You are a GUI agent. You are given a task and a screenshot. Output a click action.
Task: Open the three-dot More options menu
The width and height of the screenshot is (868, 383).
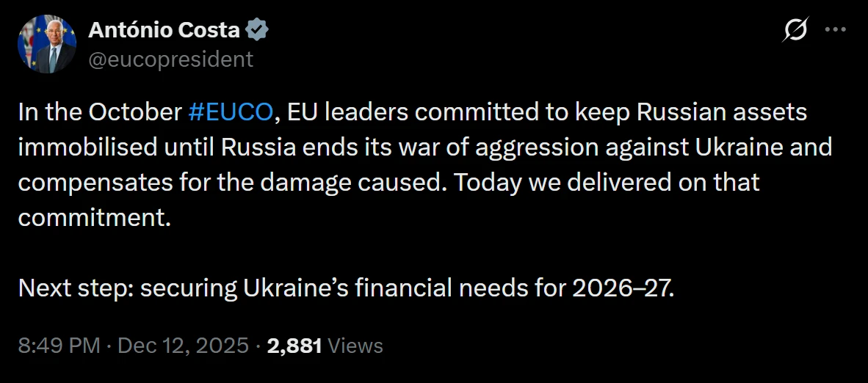point(836,30)
